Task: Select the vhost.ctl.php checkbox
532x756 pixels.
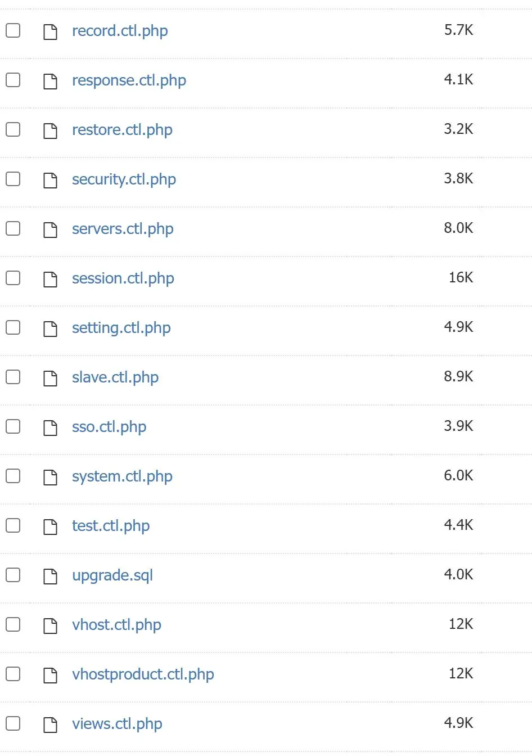Action: (13, 624)
